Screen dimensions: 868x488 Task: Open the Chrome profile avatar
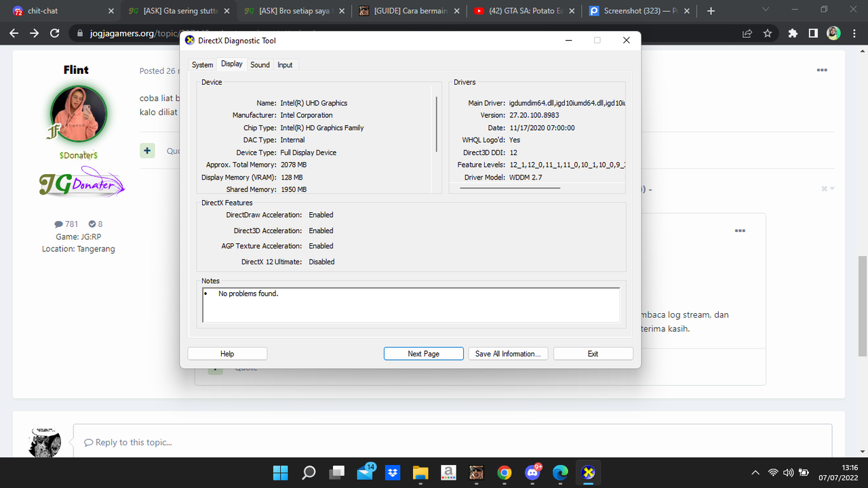tap(833, 33)
